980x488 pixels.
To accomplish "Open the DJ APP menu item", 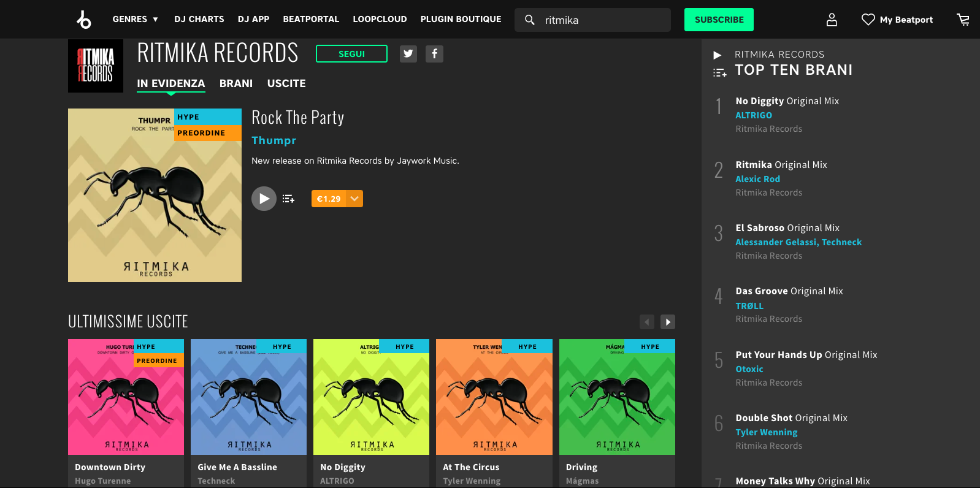I will click(253, 20).
